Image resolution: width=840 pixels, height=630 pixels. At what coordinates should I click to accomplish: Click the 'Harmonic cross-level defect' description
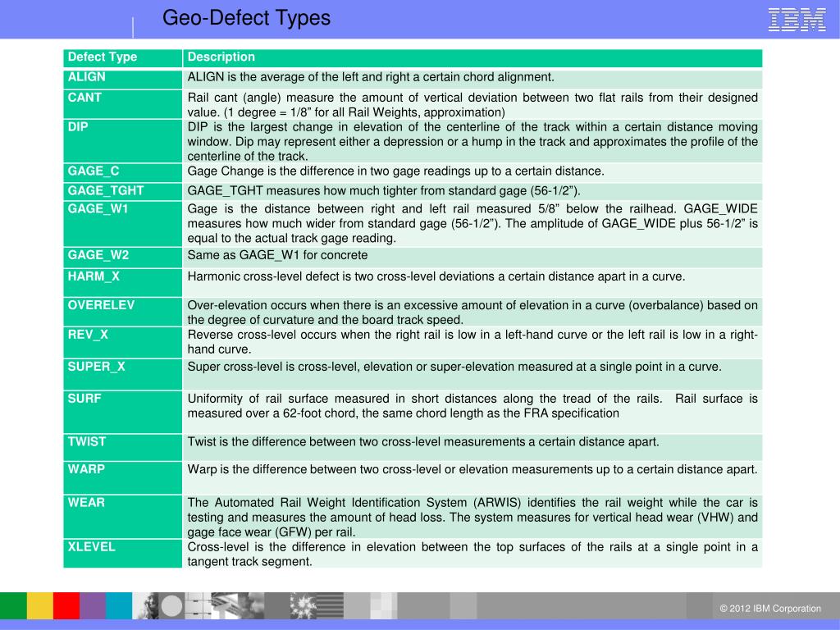(x=436, y=276)
